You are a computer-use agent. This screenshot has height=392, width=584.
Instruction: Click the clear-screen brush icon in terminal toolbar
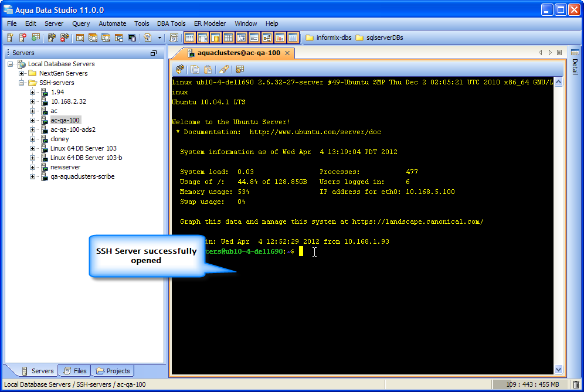224,69
